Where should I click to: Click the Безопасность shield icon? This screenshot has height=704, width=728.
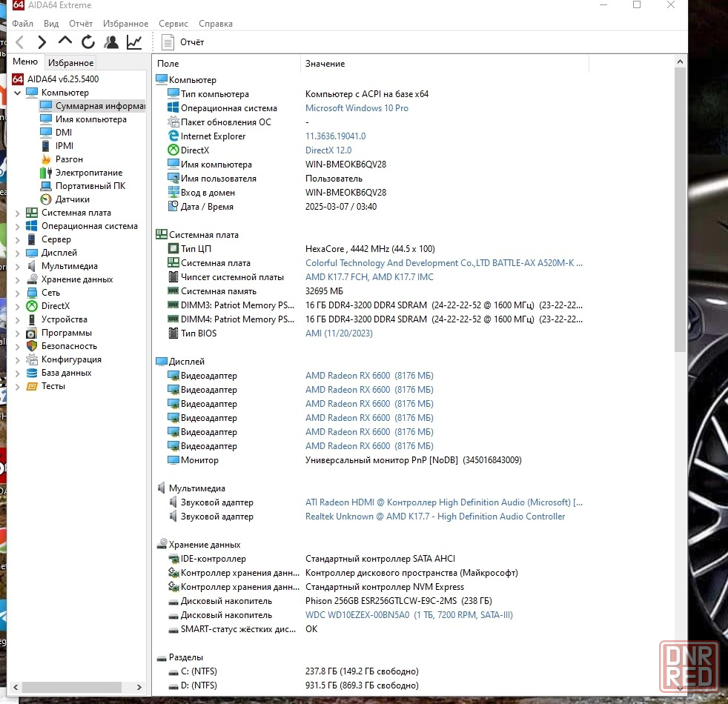click(32, 346)
